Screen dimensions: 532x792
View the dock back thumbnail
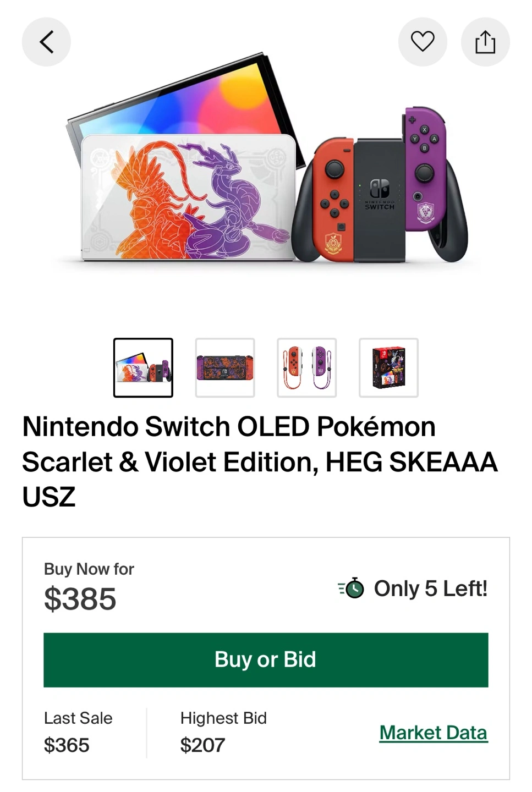pos(225,367)
